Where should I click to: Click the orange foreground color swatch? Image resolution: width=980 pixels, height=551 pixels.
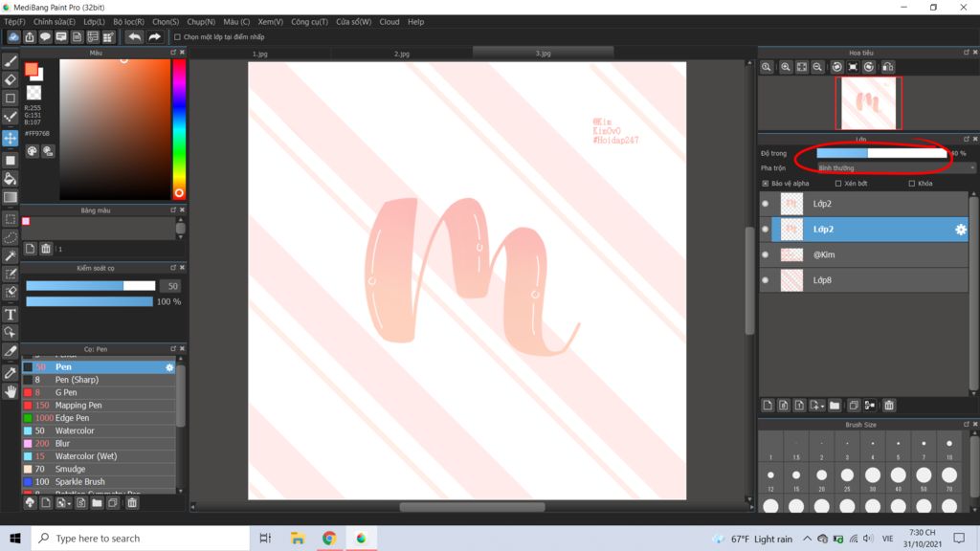point(31,69)
